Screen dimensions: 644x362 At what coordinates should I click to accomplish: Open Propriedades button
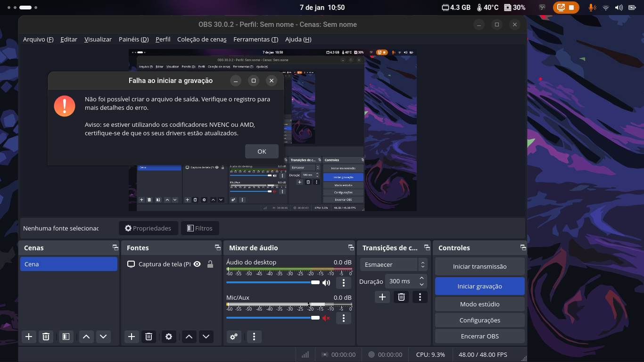[148, 228]
